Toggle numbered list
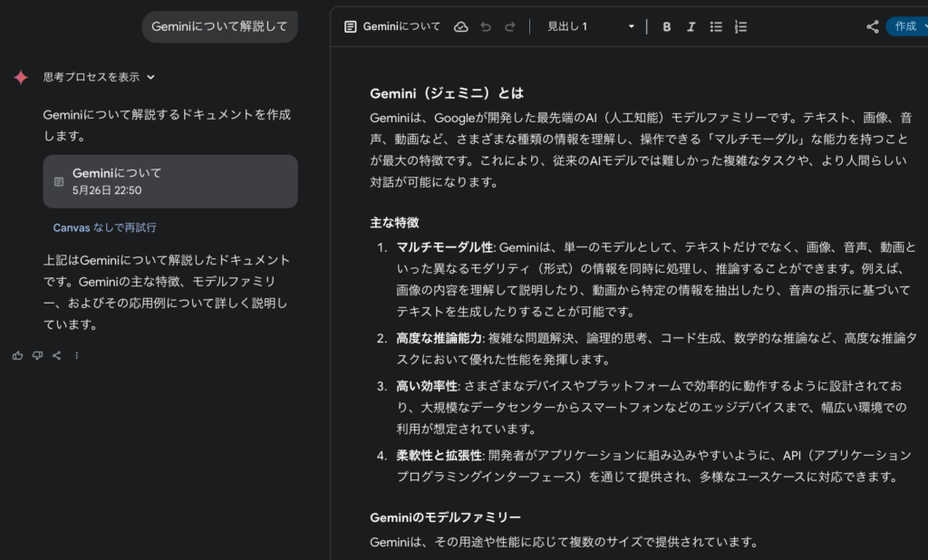 click(x=740, y=26)
